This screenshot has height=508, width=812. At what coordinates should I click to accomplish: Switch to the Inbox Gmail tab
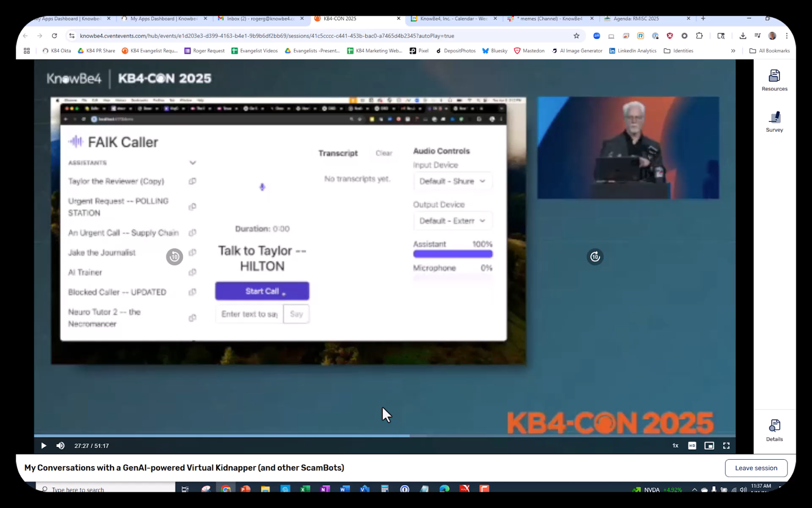point(260,18)
